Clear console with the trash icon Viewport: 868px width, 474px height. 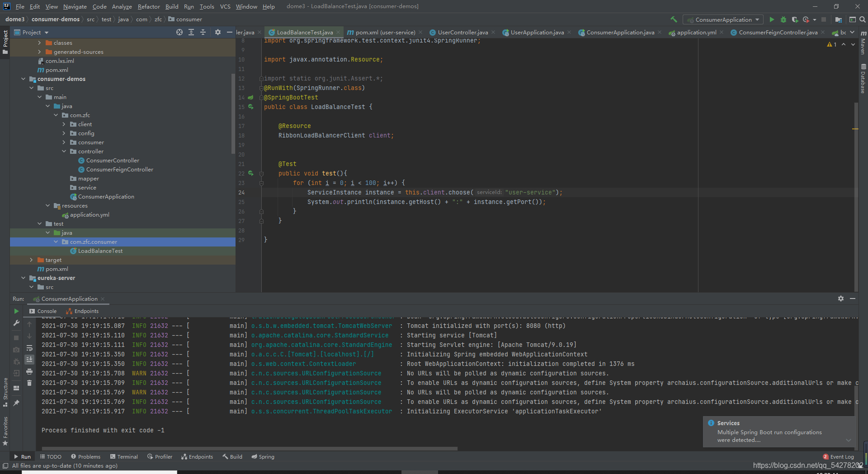pos(29,383)
